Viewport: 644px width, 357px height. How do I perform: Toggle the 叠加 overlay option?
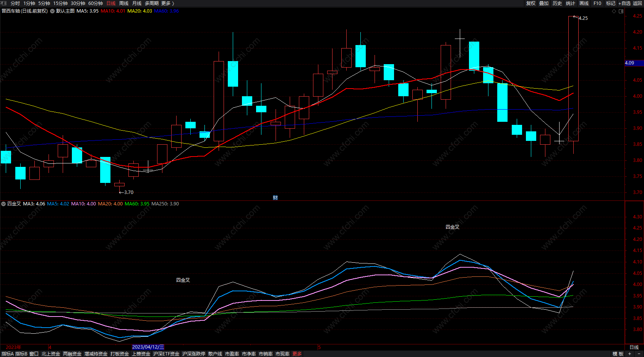tap(544, 3)
